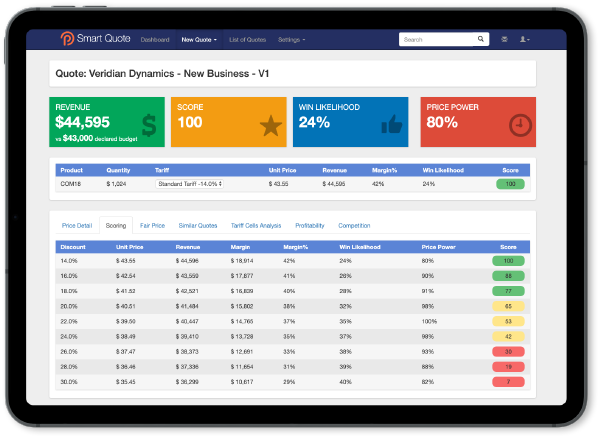Click the search magnifier icon
Viewport: 600px width, 438px height.
click(x=481, y=39)
